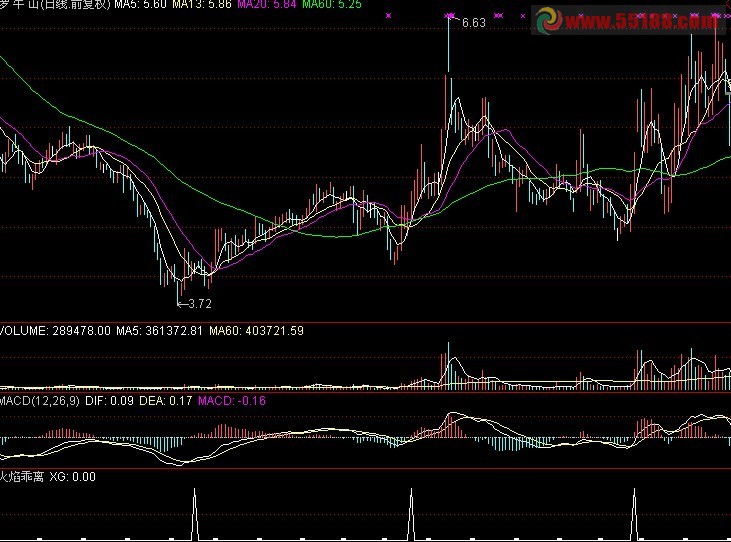Select the 火焰乖离 indicator name
The height and width of the screenshot is (542, 731).
point(22,477)
